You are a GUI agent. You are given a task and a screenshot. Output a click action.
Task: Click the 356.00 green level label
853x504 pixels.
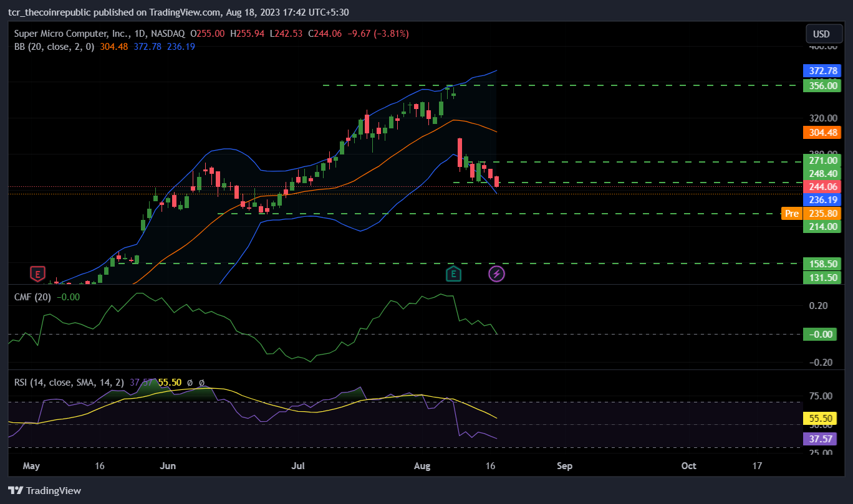pos(822,85)
